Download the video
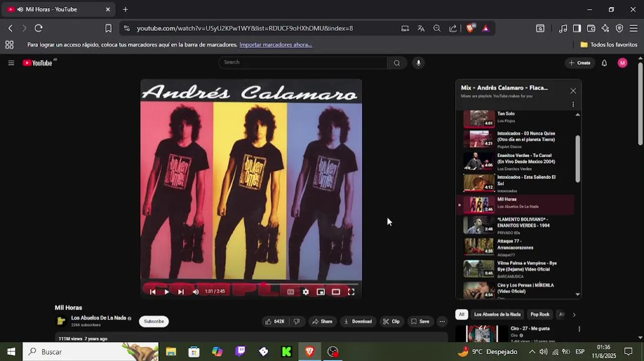The height and width of the screenshot is (361, 644). [358, 321]
